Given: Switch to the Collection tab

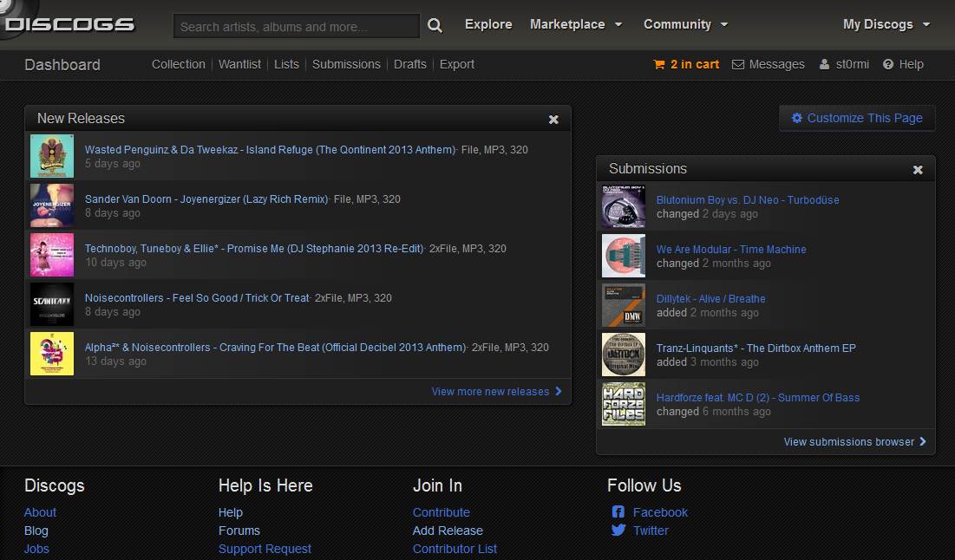Looking at the screenshot, I should point(178,64).
